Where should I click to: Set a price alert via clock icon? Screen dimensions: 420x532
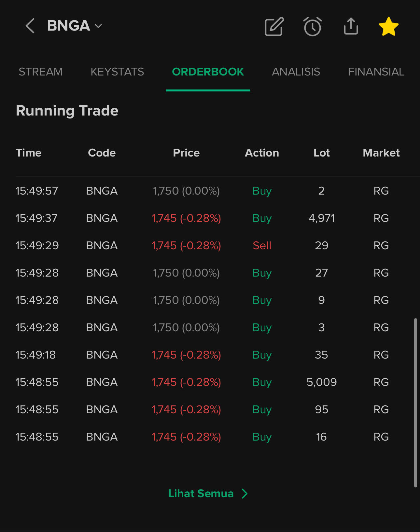pos(313,26)
